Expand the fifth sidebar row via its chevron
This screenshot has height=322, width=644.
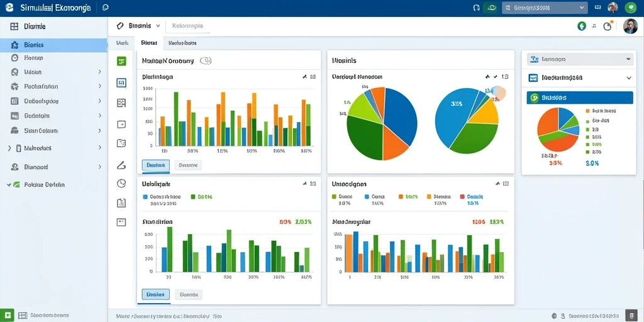pyautogui.click(x=100, y=101)
